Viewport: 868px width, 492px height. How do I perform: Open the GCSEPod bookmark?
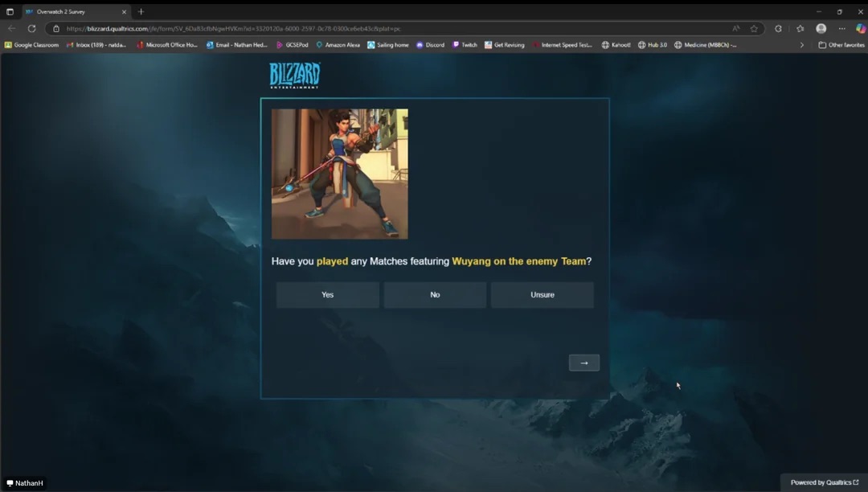click(293, 45)
